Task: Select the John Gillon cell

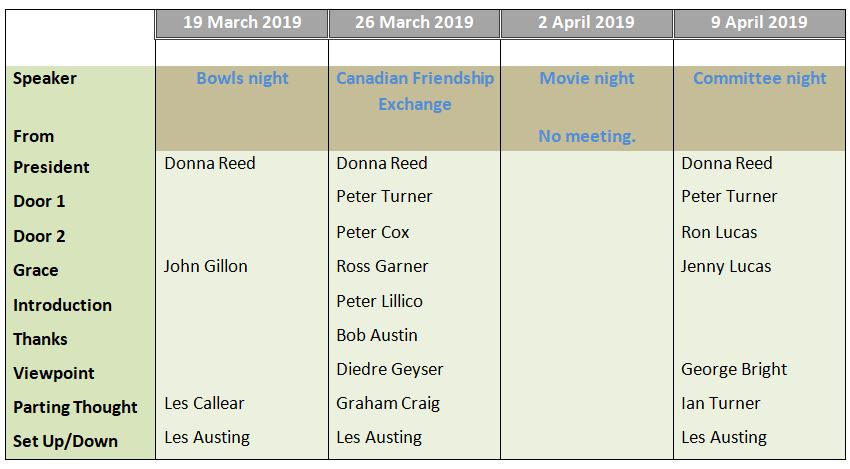Action: [x=206, y=266]
